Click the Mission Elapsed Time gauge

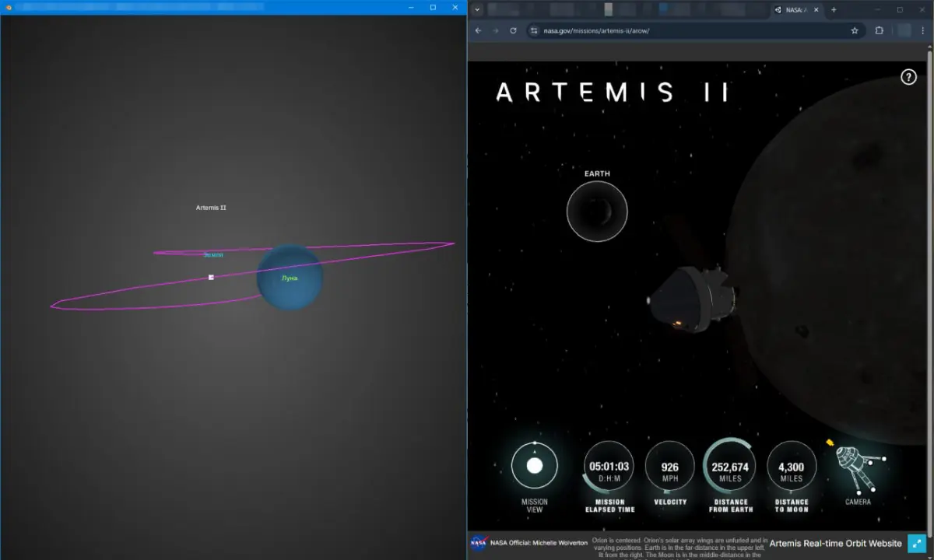609,467
